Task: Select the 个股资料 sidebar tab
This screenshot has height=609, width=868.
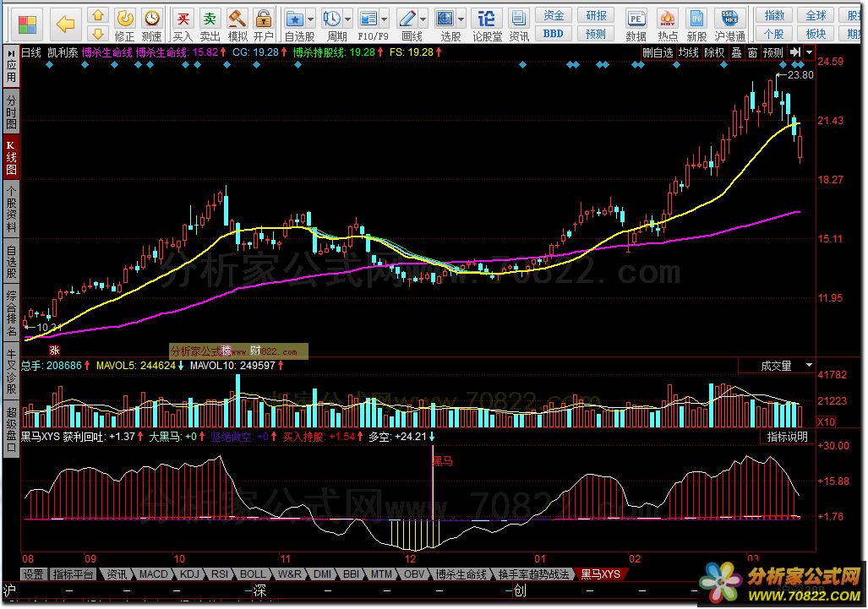Action: [x=11, y=209]
